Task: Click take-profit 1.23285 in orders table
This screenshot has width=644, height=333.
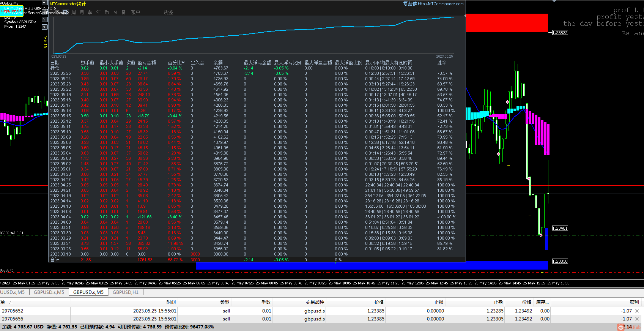Action: [x=495, y=311]
